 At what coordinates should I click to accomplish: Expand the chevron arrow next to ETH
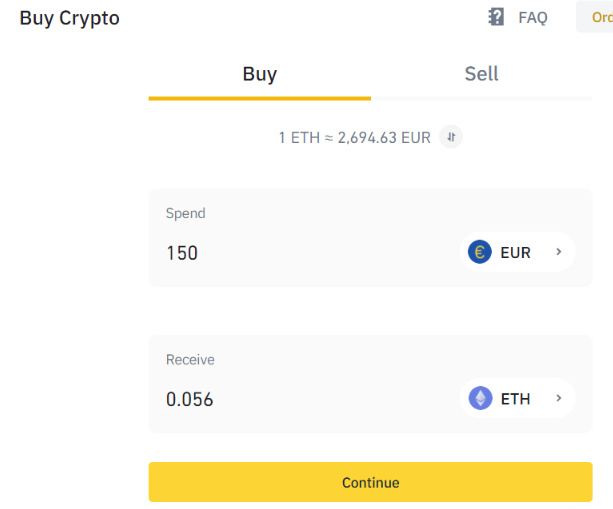(x=559, y=398)
